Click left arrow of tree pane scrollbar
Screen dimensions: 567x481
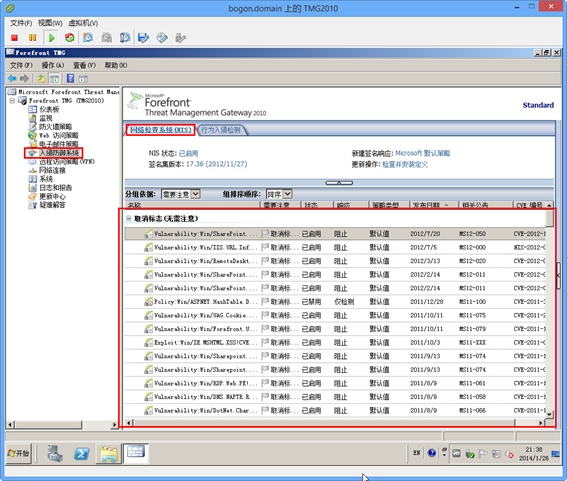coord(10,424)
